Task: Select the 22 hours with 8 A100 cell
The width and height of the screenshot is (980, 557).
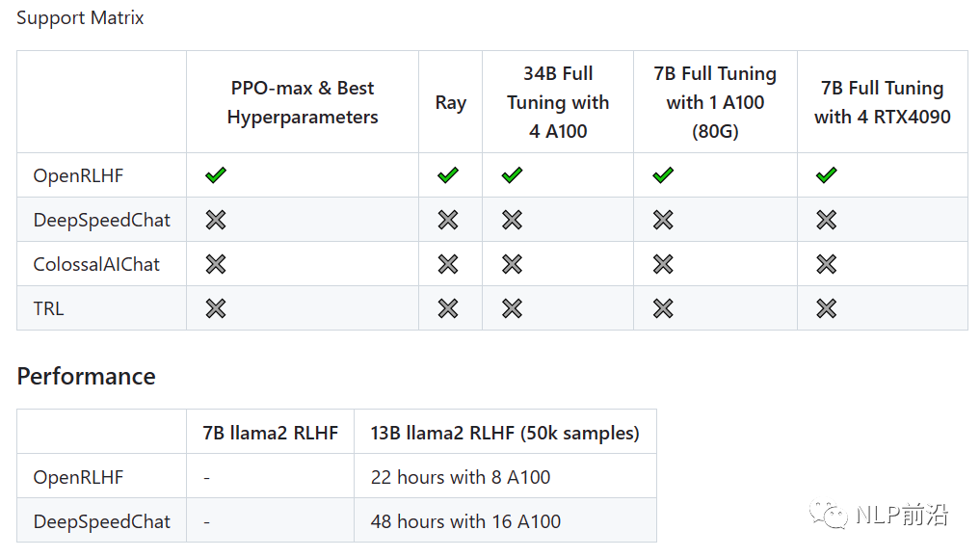Action: (505, 476)
